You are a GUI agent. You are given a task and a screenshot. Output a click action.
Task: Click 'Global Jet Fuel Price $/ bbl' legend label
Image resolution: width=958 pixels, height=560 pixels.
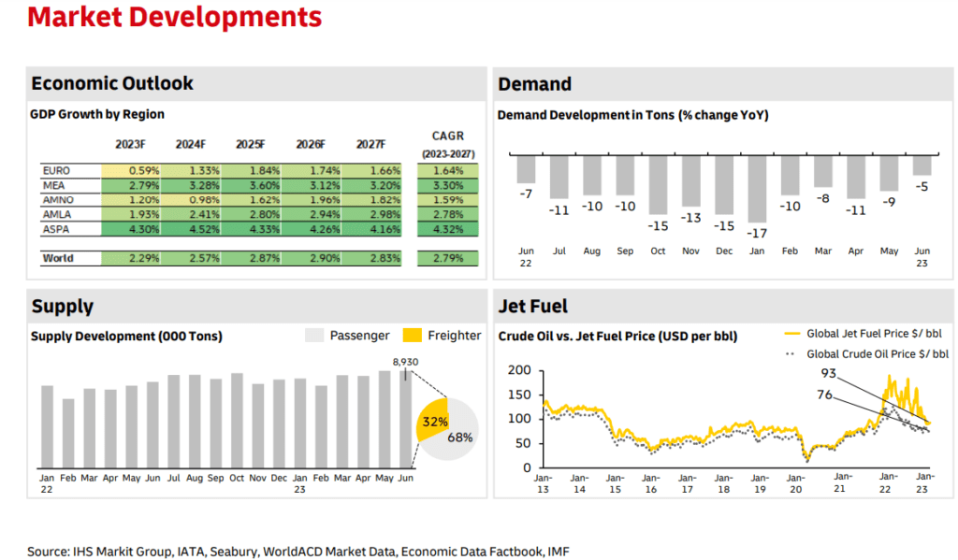(x=875, y=334)
